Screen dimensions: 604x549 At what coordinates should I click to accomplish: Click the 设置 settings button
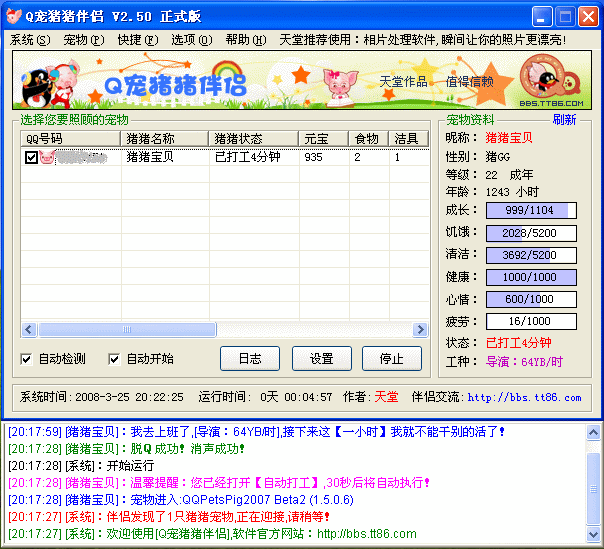(321, 359)
